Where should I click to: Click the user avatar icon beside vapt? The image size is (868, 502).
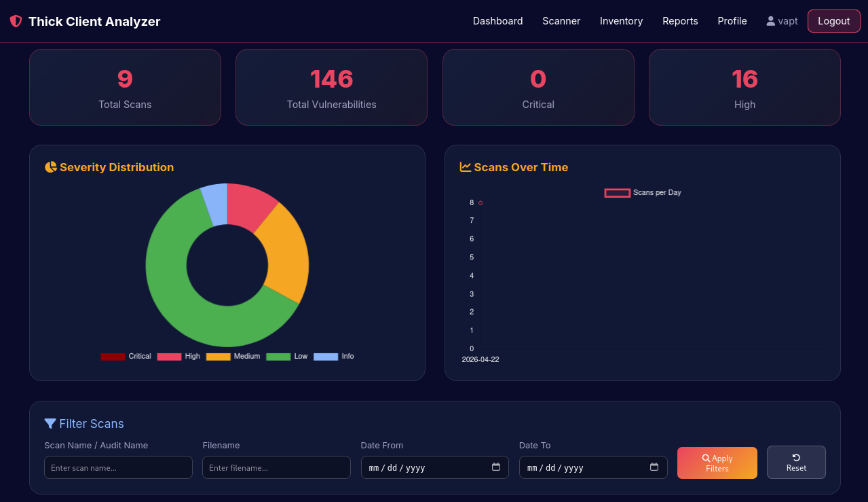pyautogui.click(x=771, y=21)
